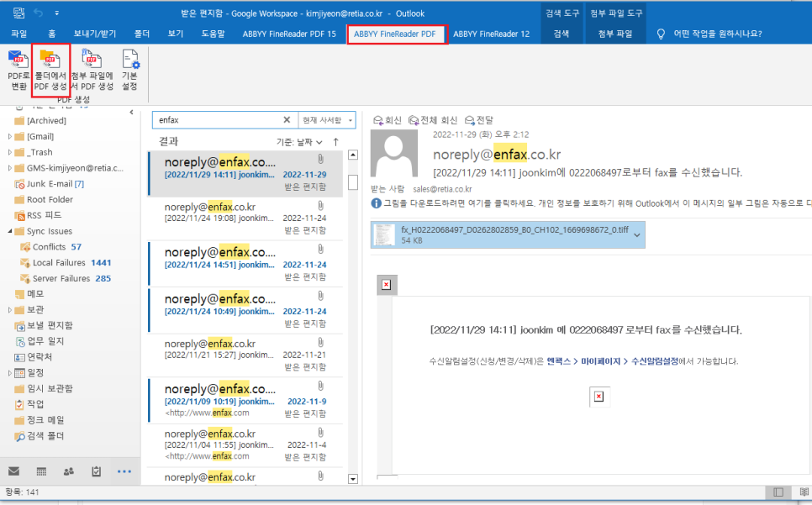Switch to the View (보기) tab
This screenshot has height=505, width=812.
[176, 34]
